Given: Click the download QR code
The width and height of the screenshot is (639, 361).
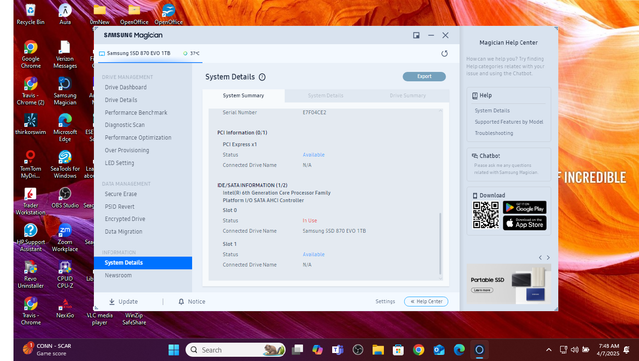Looking at the screenshot, I should pos(485,215).
